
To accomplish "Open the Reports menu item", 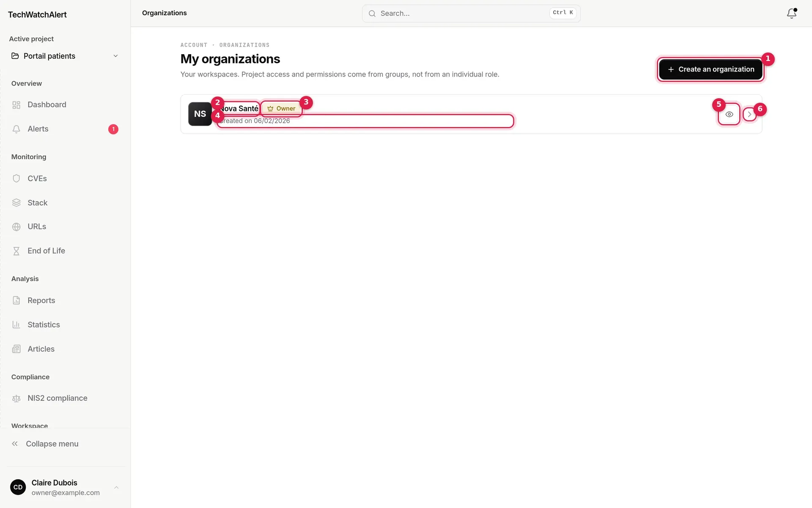I will point(65,301).
